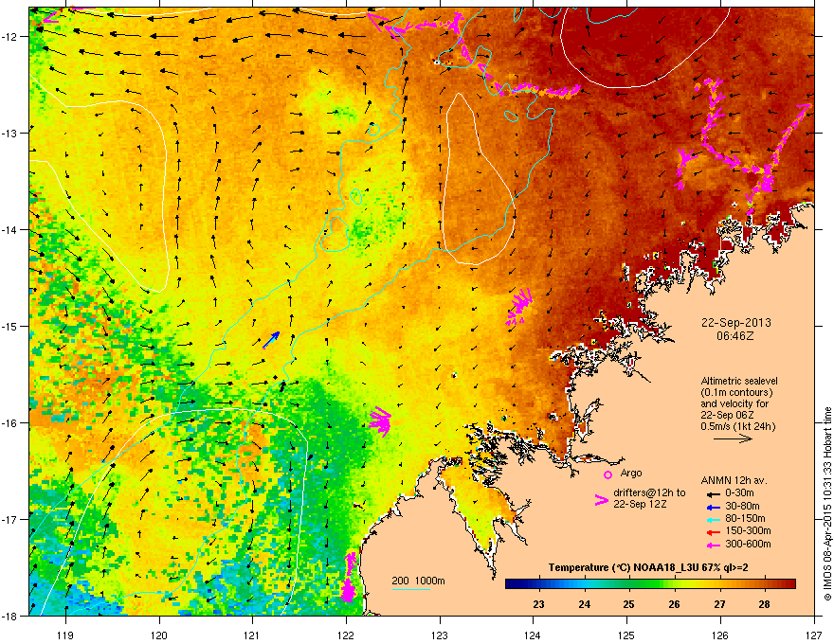Click the longitude axis label 125
This screenshot has height=644, width=834.
coord(626,635)
